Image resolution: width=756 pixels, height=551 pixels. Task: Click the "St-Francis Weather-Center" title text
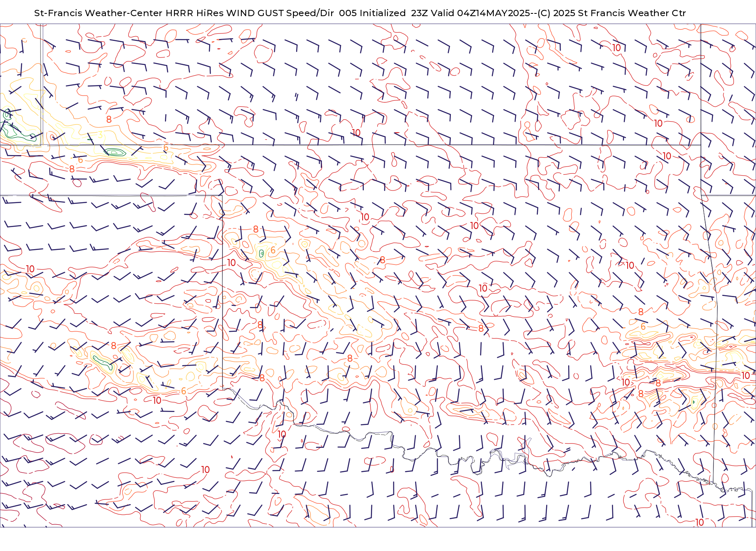click(x=98, y=13)
